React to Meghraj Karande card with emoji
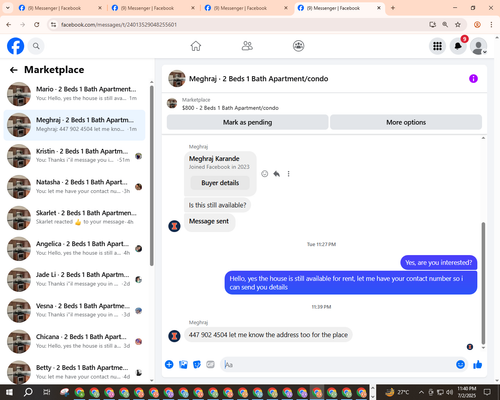Image resolution: width=500 pixels, height=400 pixels. click(x=264, y=174)
